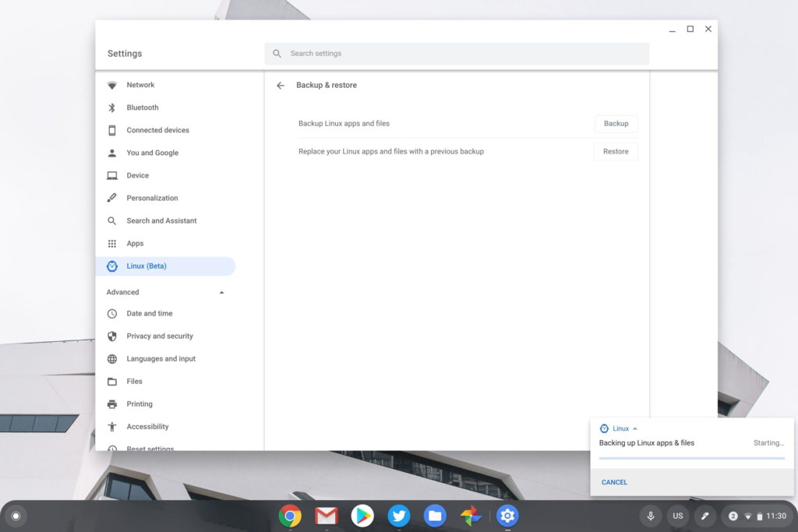Select Linux (Beta) section

coord(165,266)
